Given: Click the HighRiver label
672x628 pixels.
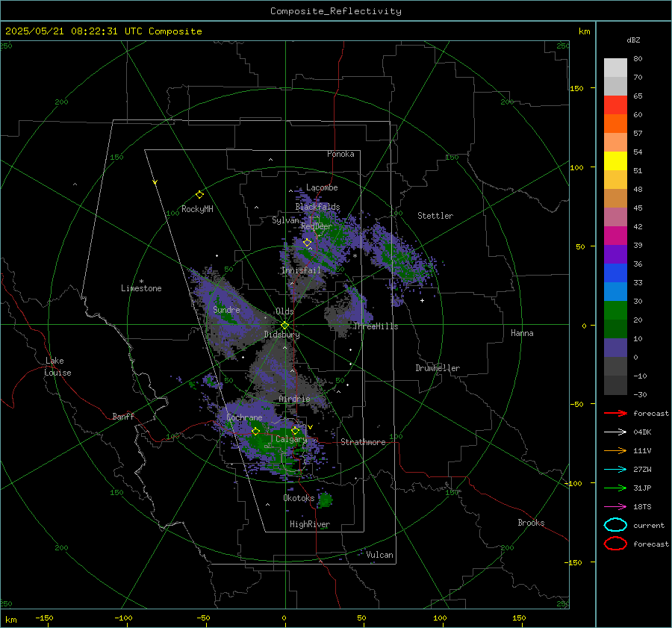Looking at the screenshot, I should pos(310,524).
